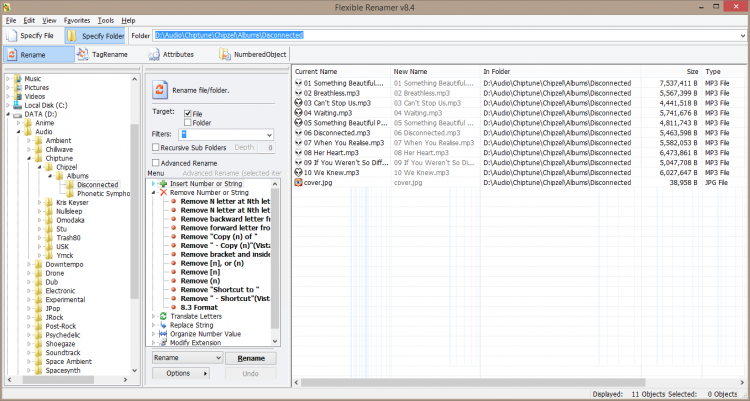This screenshot has height=401, width=750.
Task: Click the Videos library icon
Action: [x=18, y=96]
